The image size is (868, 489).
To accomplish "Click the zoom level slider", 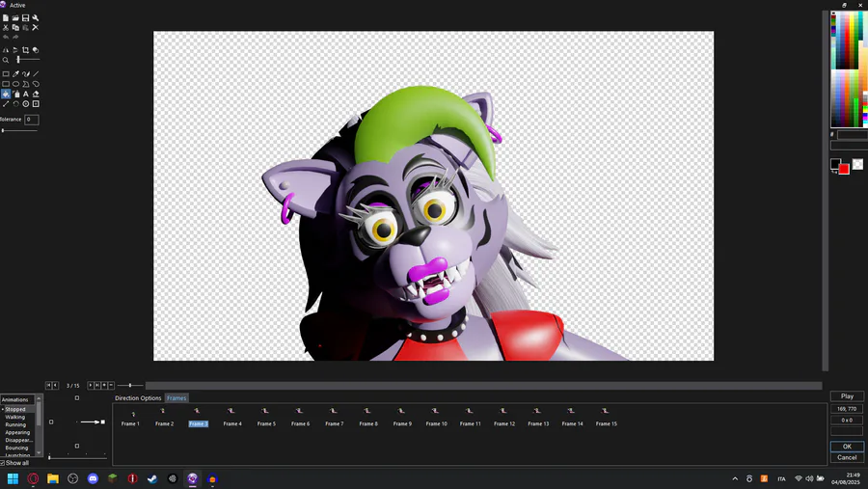I will [27, 60].
